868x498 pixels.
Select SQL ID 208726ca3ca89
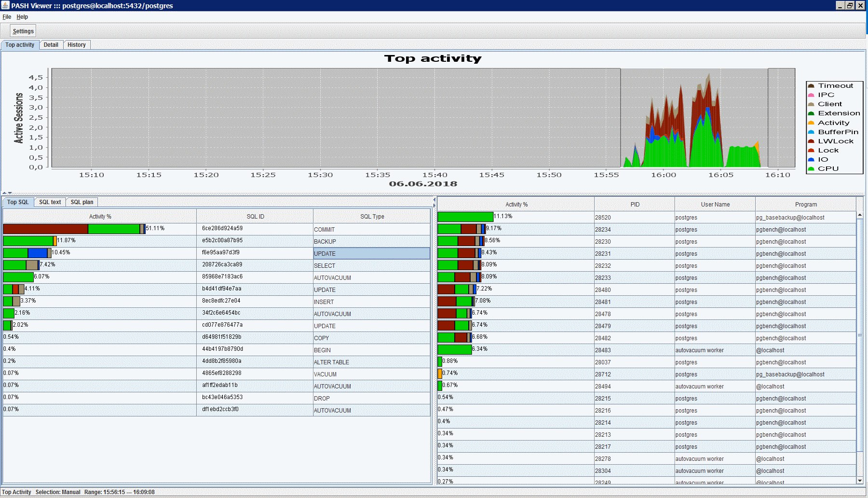click(222, 265)
